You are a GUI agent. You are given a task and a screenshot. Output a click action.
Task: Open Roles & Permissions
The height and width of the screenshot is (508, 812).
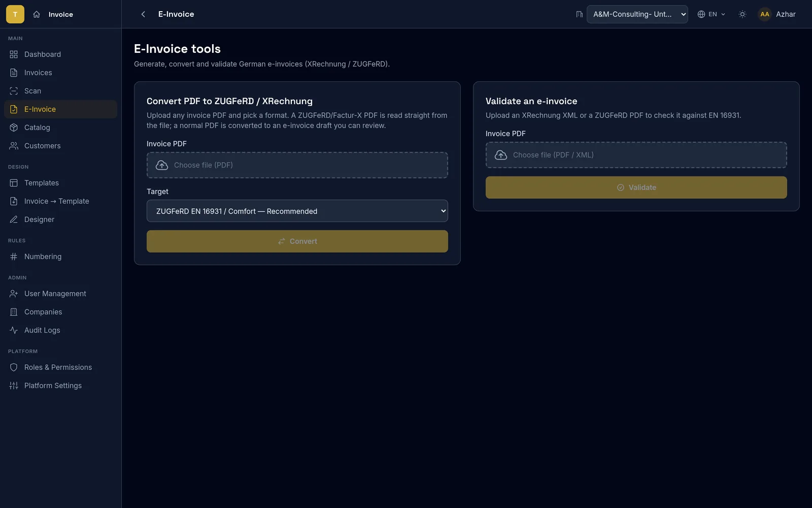click(x=60, y=367)
